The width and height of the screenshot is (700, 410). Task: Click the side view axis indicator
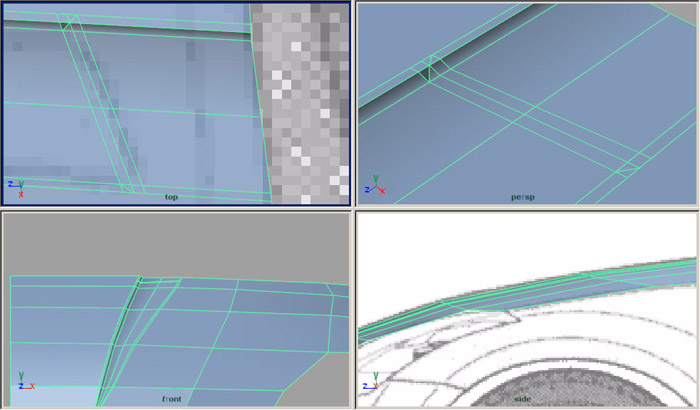click(x=370, y=380)
